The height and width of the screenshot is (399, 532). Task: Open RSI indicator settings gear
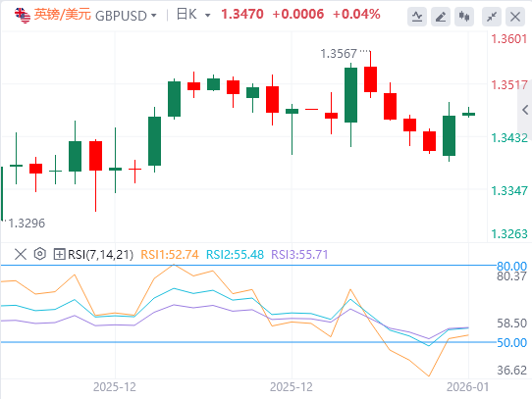[x=40, y=254]
